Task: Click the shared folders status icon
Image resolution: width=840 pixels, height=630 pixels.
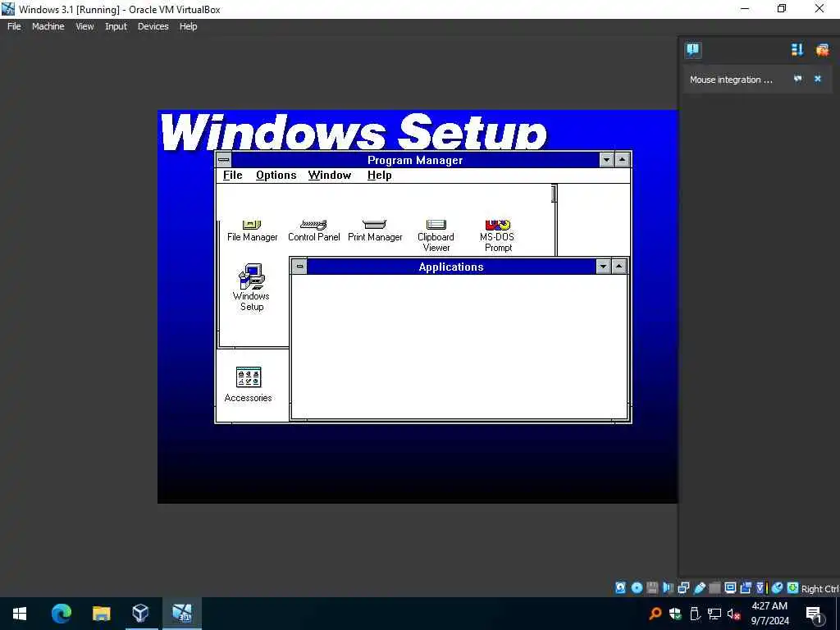Action: click(714, 587)
